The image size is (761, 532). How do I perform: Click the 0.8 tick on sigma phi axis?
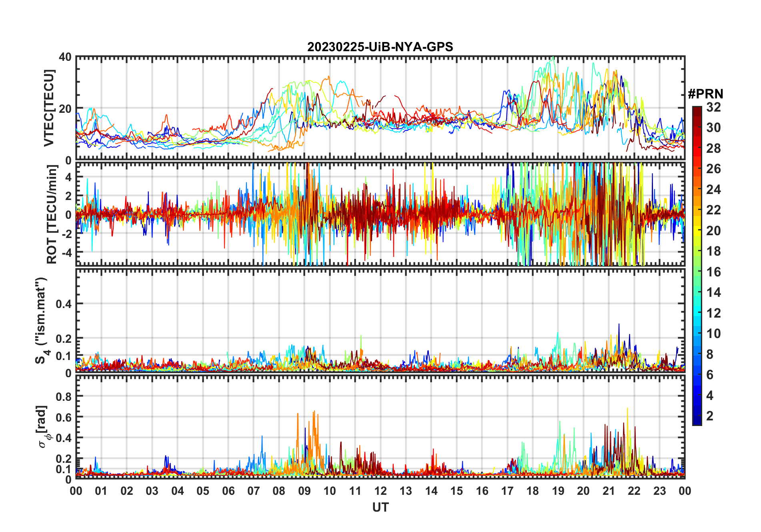(64, 396)
